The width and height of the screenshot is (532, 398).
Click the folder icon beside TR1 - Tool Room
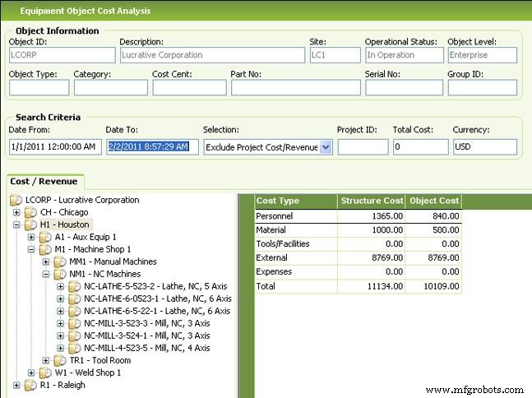click(60, 360)
